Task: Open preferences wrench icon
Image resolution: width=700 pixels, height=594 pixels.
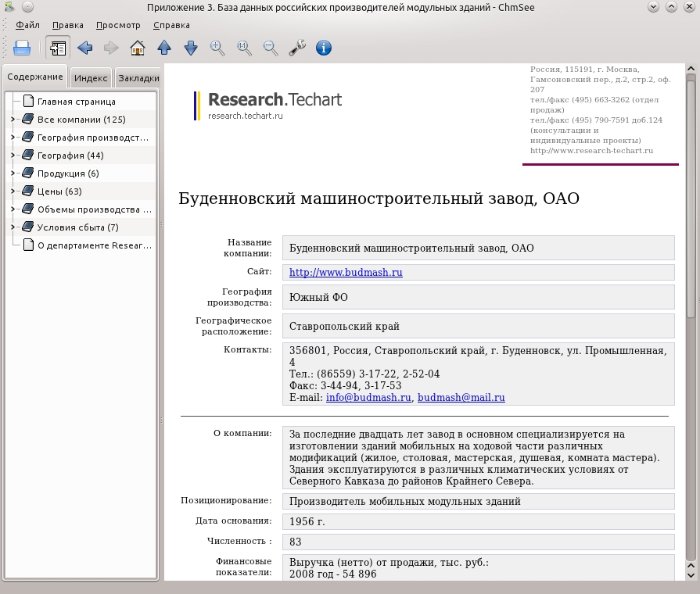Action: [297, 48]
